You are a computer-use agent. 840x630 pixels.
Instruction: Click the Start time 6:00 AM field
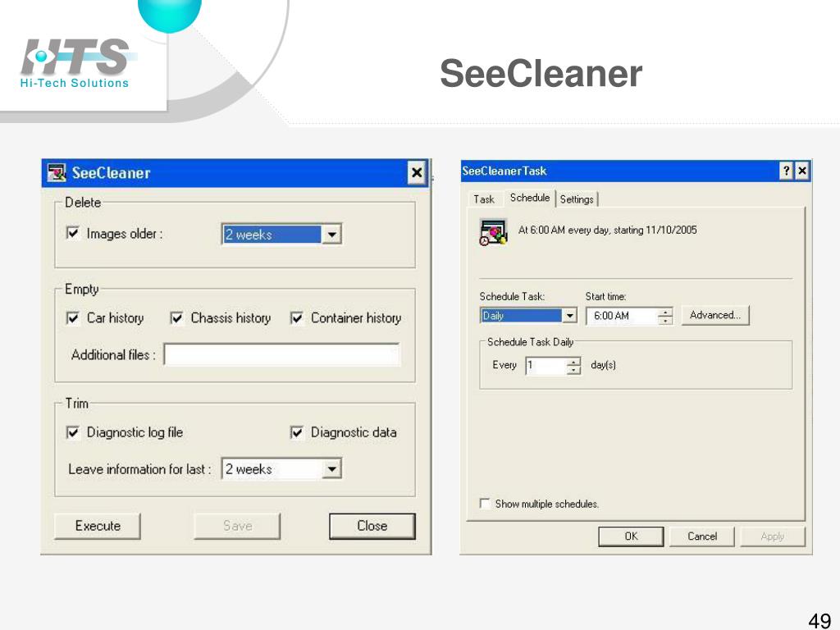(x=622, y=316)
